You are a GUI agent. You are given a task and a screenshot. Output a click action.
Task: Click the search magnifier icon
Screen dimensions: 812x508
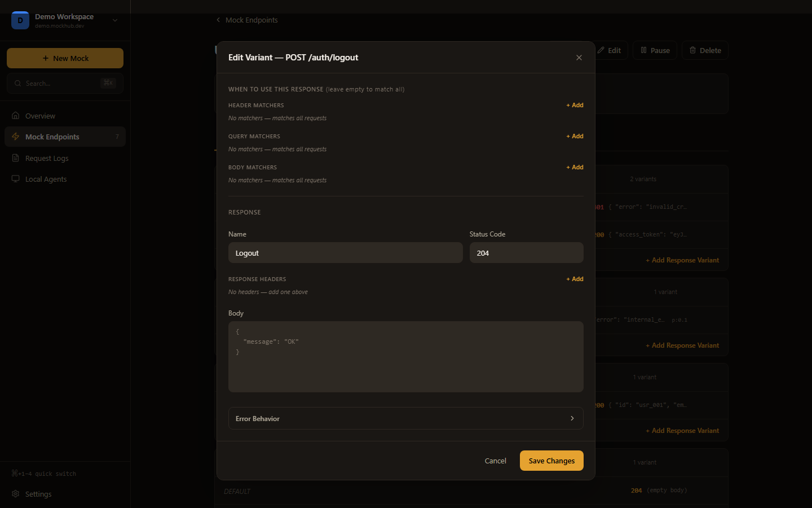[x=18, y=84]
